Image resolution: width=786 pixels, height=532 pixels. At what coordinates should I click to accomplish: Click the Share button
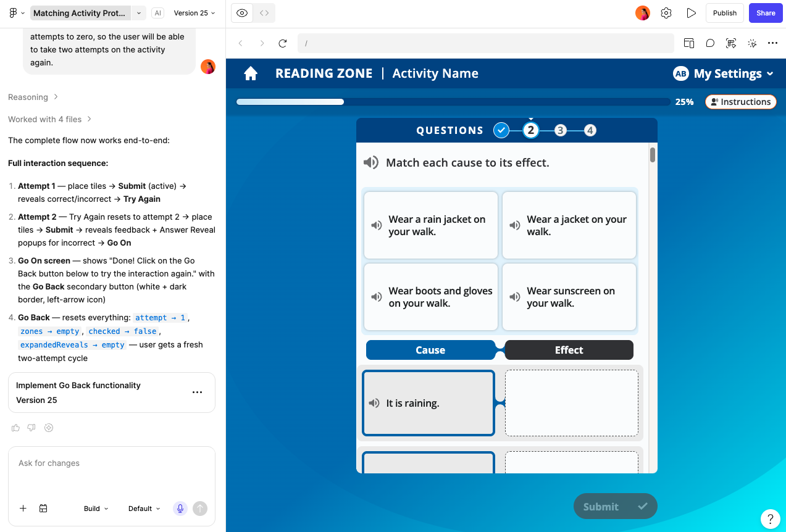(766, 13)
